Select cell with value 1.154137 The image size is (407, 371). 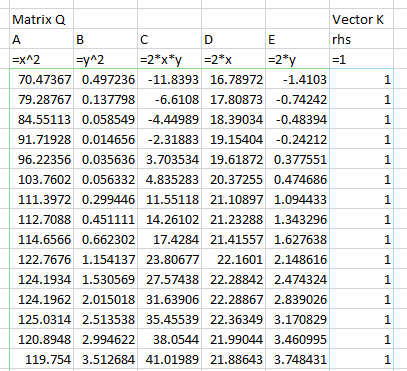105,259
